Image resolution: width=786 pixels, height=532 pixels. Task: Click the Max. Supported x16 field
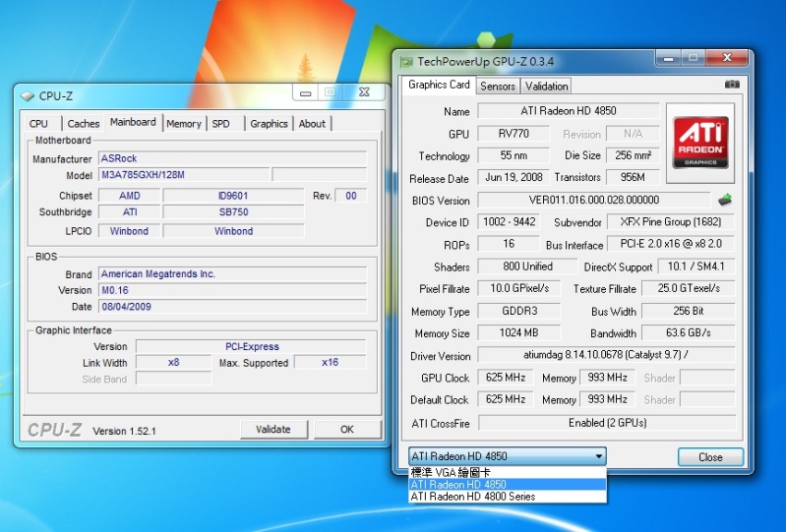331,363
